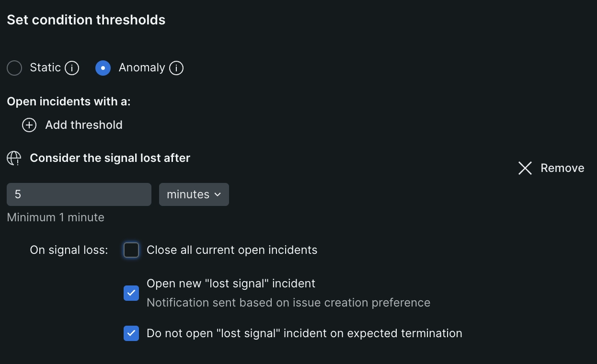Click the "Add threshold" text link

click(84, 125)
